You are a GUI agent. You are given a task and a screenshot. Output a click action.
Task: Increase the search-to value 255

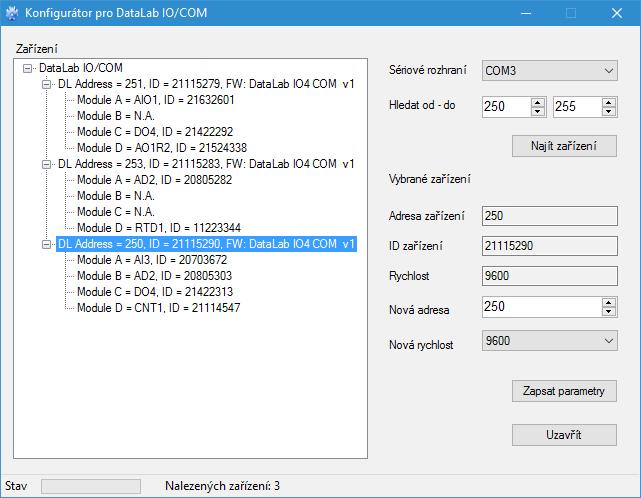pos(609,102)
